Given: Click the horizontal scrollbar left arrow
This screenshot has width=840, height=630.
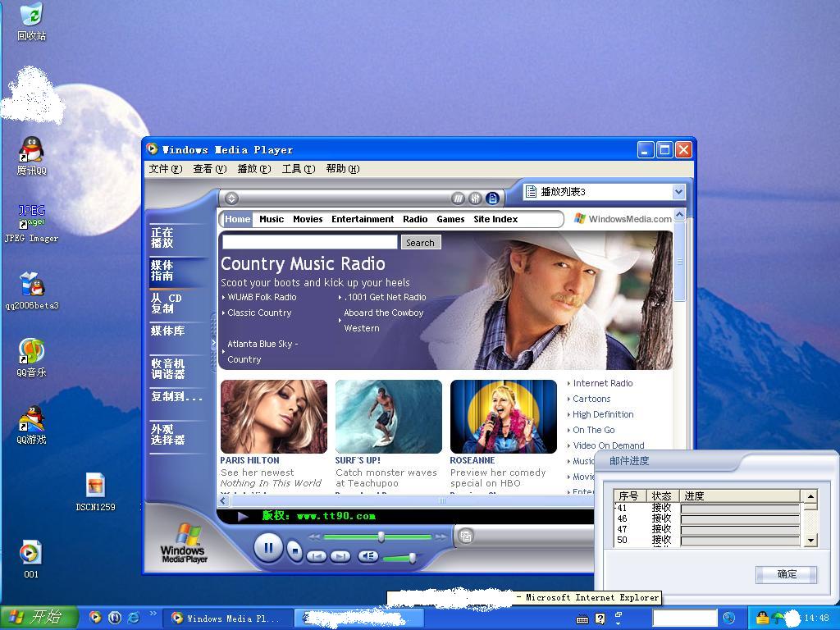Looking at the screenshot, I should (223, 501).
